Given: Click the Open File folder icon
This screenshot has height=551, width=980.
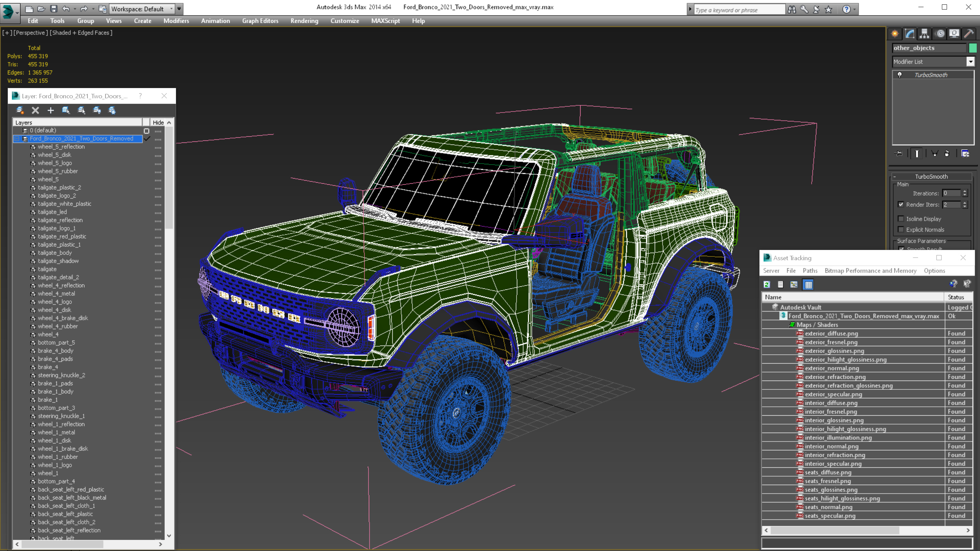Looking at the screenshot, I should tap(41, 9).
